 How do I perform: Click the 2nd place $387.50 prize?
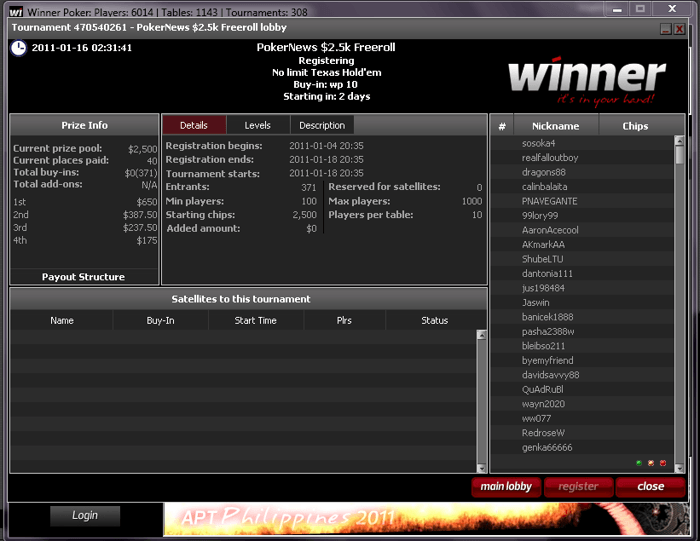140,215
